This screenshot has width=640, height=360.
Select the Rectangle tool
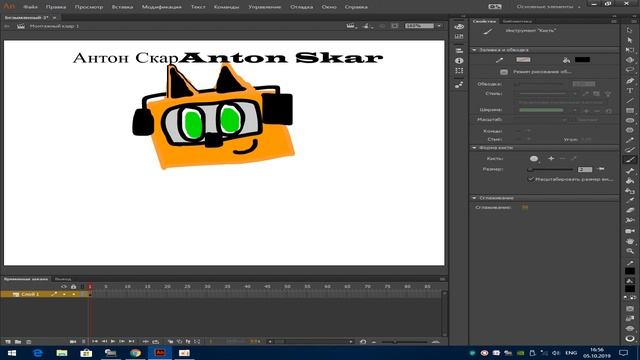pos(629,110)
